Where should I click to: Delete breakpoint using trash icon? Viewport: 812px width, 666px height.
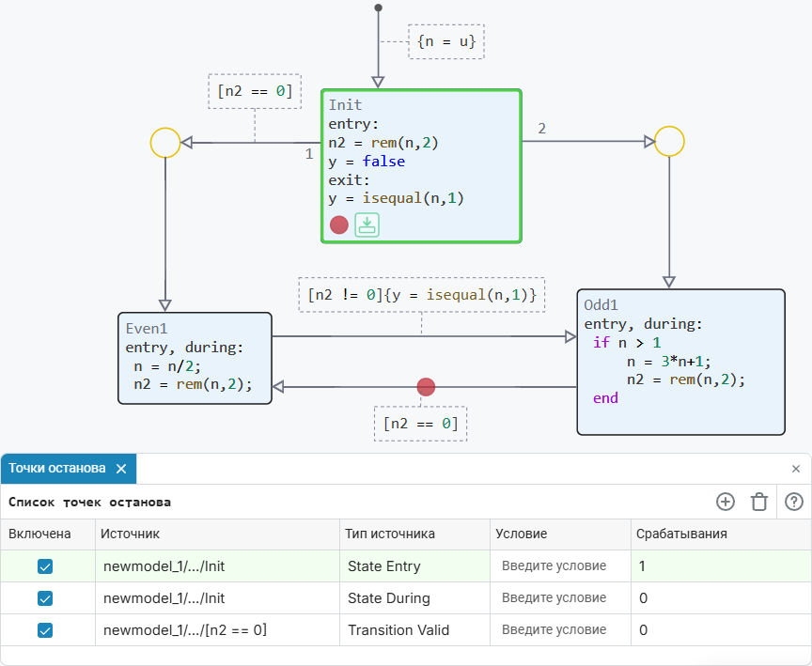tap(759, 502)
